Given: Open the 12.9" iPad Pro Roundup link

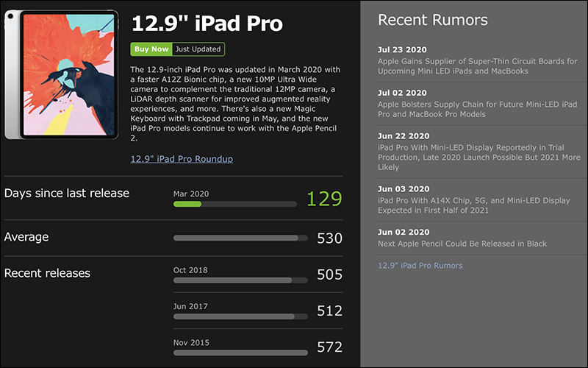Looking at the screenshot, I should click(x=182, y=159).
